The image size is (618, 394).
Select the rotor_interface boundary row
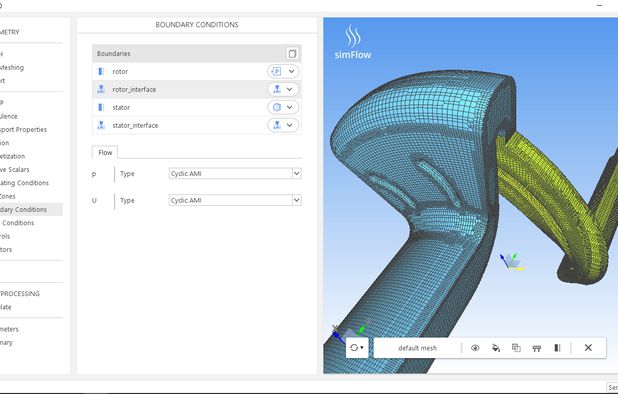197,89
